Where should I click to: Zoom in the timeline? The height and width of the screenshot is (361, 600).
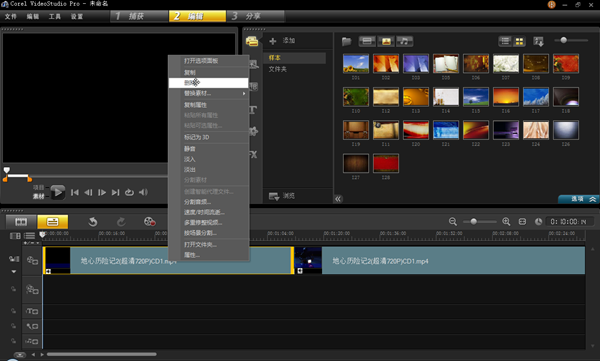[x=506, y=222]
